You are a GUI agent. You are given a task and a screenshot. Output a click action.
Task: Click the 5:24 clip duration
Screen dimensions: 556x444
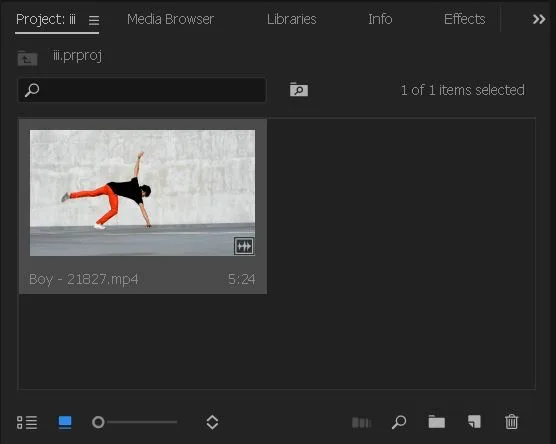point(241,279)
